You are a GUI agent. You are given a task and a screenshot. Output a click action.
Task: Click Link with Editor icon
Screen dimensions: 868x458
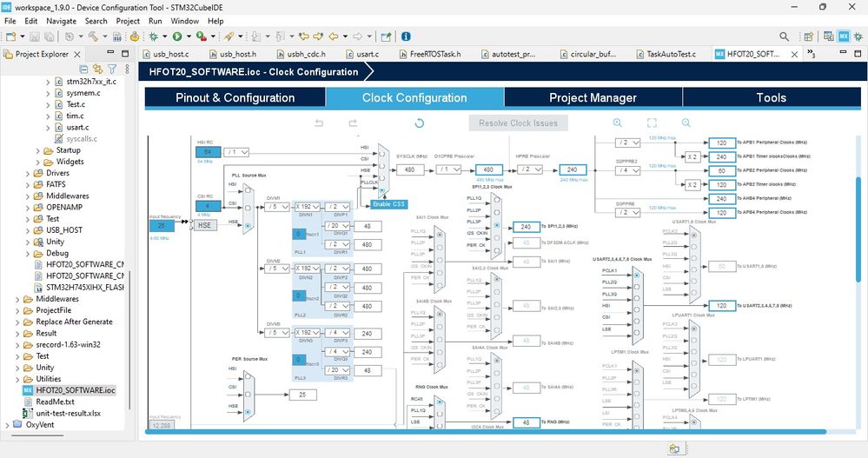pyautogui.click(x=98, y=70)
